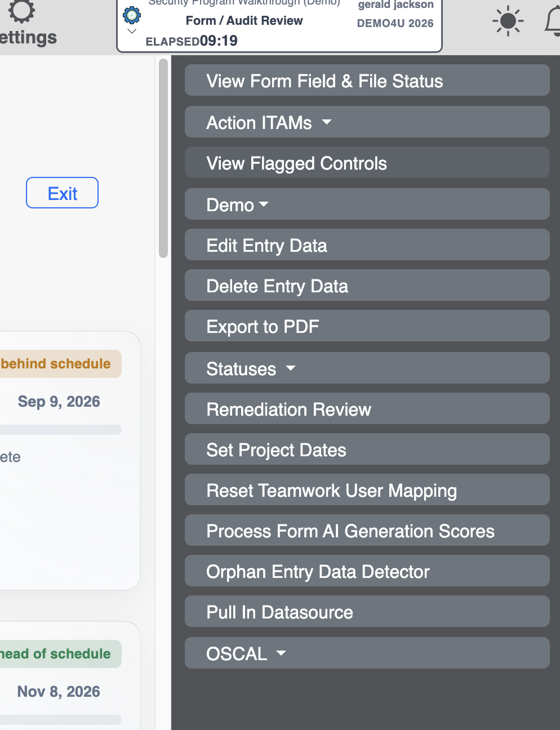Image resolution: width=560 pixels, height=730 pixels.
Task: Open the OSCAL dropdown menu
Action: tap(367, 653)
